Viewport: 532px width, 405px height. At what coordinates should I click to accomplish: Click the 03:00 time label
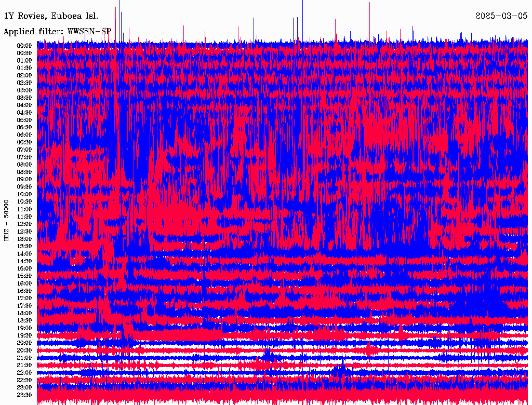coord(24,90)
